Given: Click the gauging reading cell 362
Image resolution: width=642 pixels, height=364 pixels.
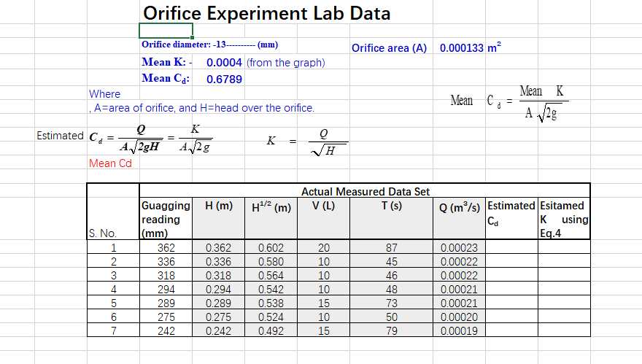Looking at the screenshot, I should pos(166,247).
